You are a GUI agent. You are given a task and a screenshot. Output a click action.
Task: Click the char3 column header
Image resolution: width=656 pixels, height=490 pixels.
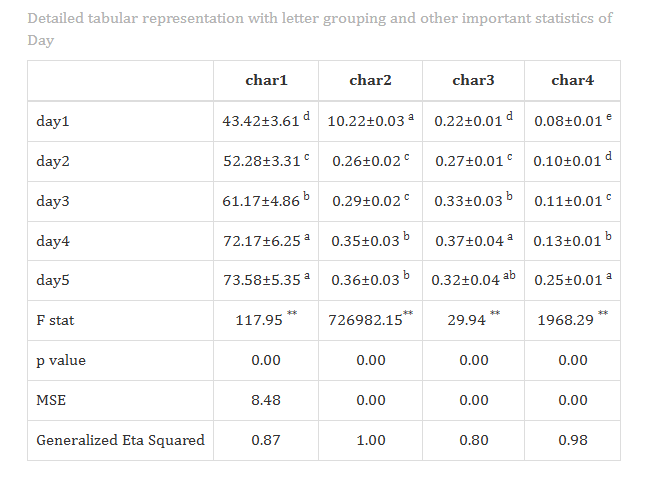click(473, 80)
